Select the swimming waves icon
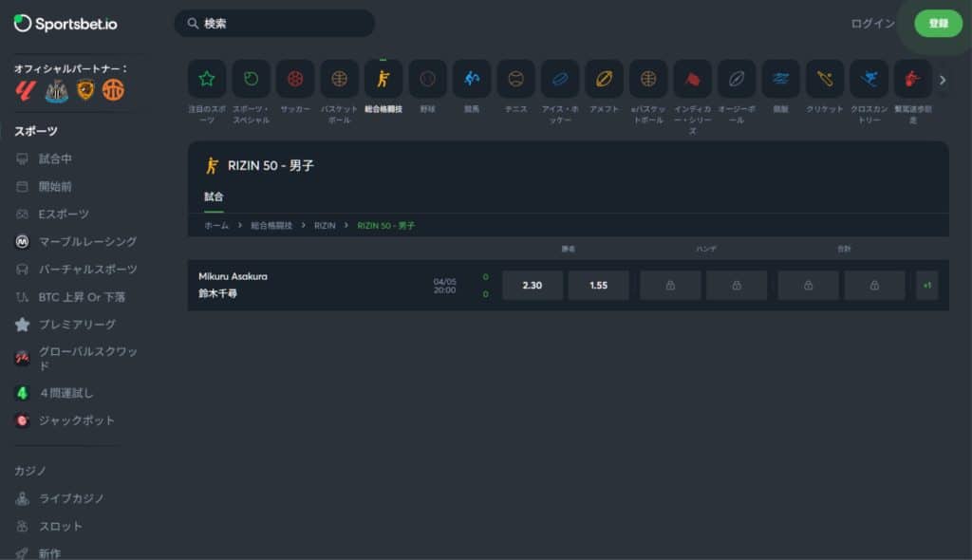This screenshot has width=972, height=560. tap(780, 79)
